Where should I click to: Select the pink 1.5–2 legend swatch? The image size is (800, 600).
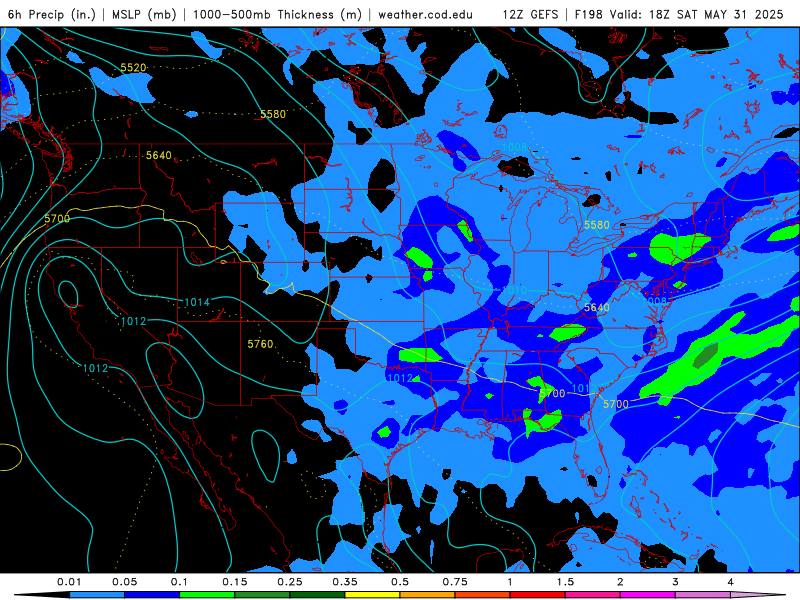click(x=593, y=595)
